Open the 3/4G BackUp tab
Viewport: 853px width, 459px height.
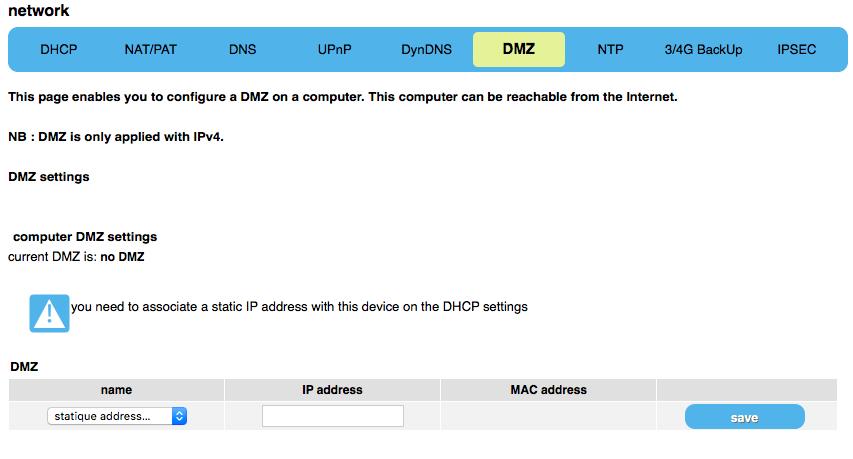703,49
